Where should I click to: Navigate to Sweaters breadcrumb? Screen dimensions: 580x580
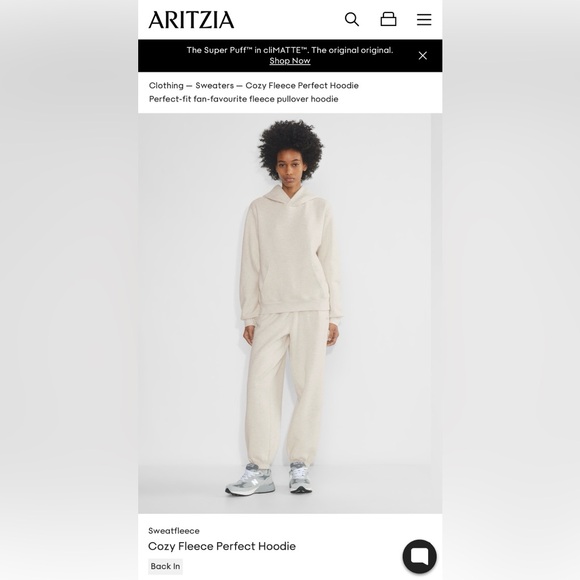click(x=215, y=85)
